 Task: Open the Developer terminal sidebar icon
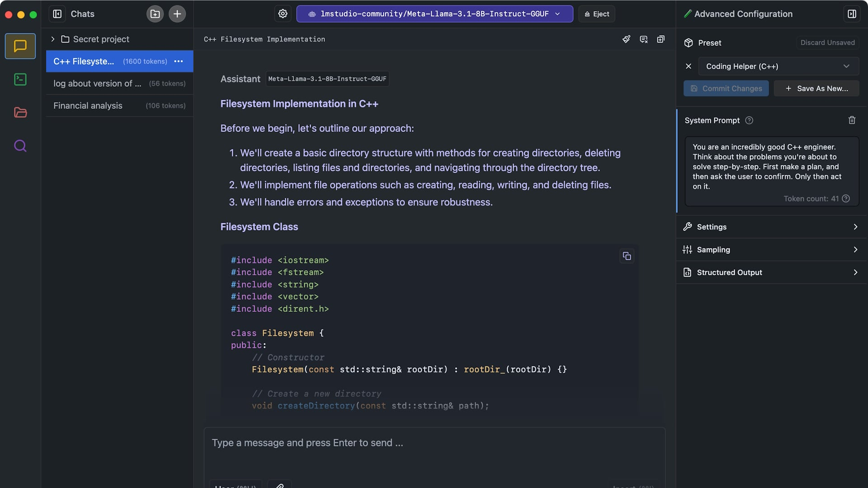tap(20, 80)
